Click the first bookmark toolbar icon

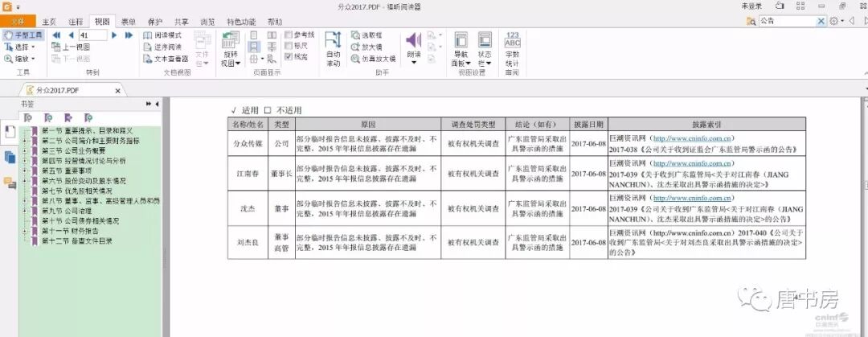coord(28,117)
